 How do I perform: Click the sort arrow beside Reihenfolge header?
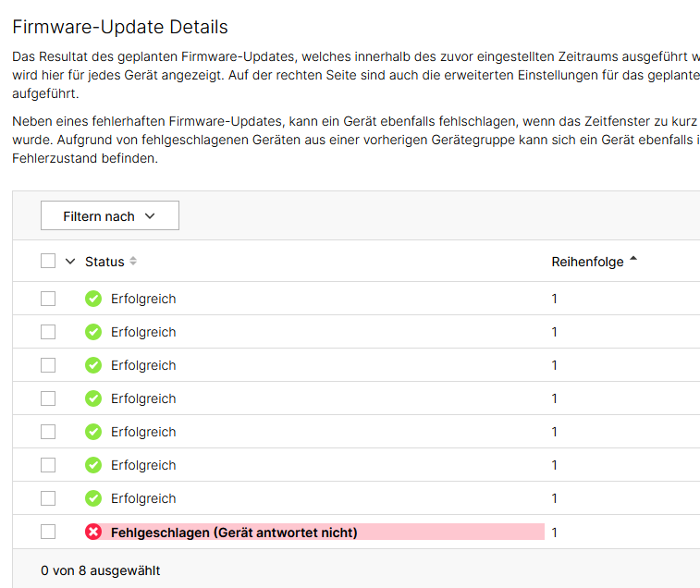click(633, 261)
